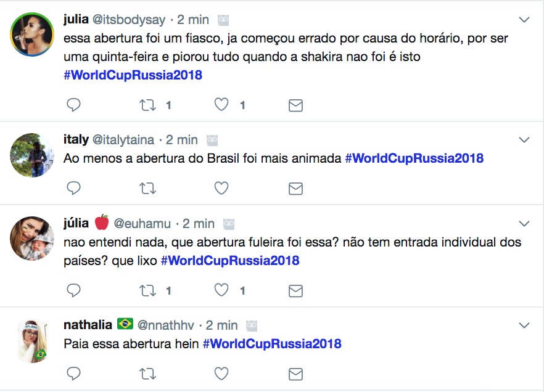The image size is (544, 392).
Task: Reply to julia's tweet about the fiasco
Action: tap(73, 105)
